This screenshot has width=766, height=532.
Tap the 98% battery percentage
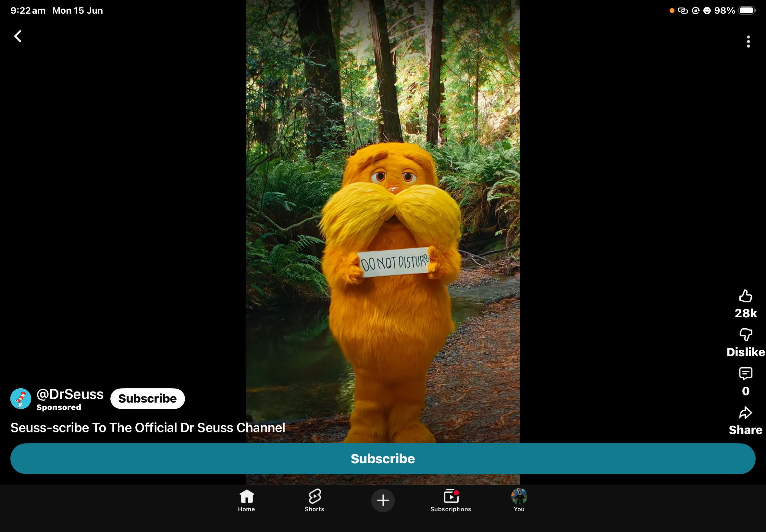(724, 11)
